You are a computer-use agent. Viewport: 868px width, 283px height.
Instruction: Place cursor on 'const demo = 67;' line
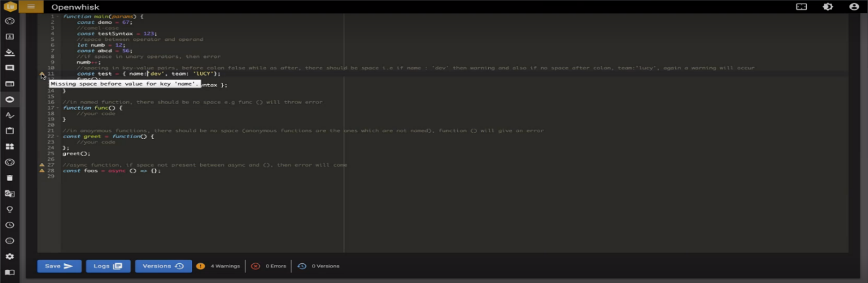(105, 22)
